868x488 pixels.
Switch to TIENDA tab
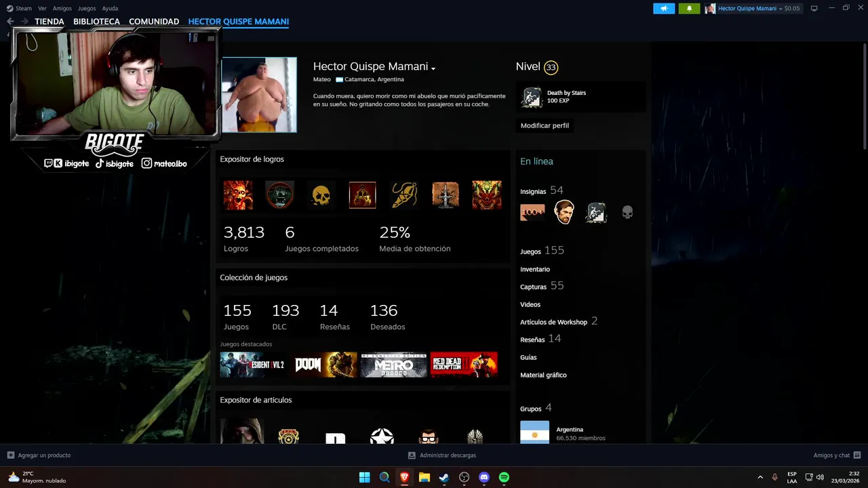(x=50, y=22)
